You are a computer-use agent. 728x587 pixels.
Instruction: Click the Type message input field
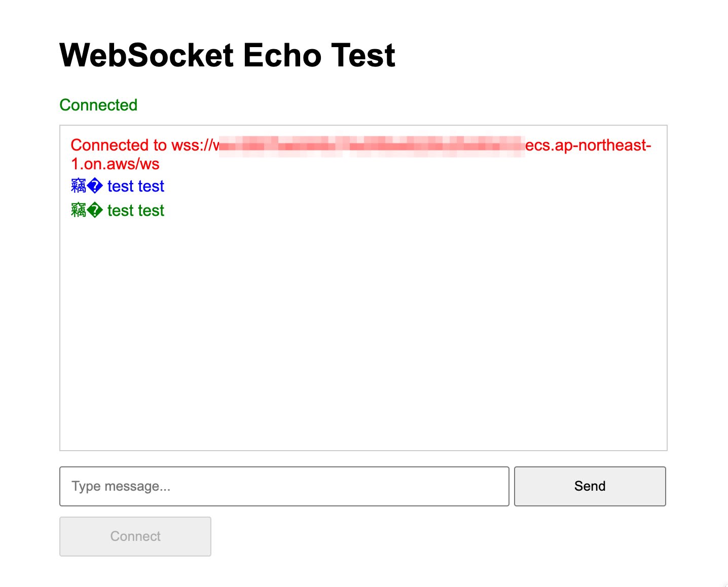(284, 486)
